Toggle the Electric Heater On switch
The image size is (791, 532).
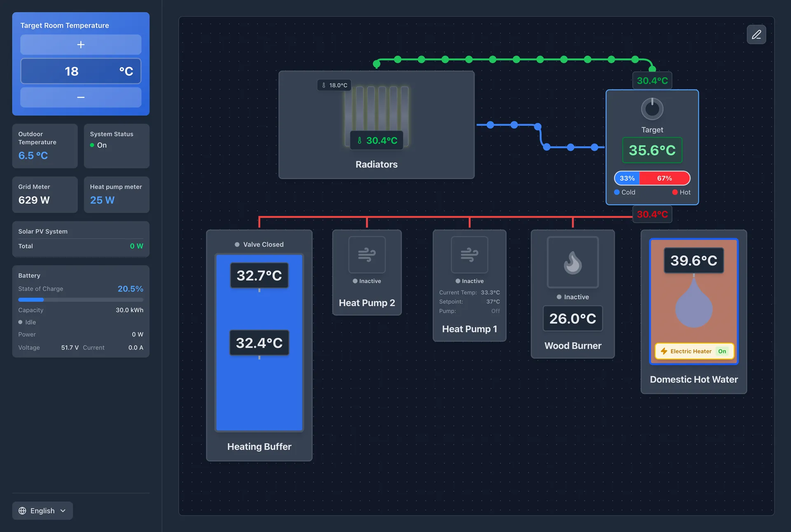point(722,351)
